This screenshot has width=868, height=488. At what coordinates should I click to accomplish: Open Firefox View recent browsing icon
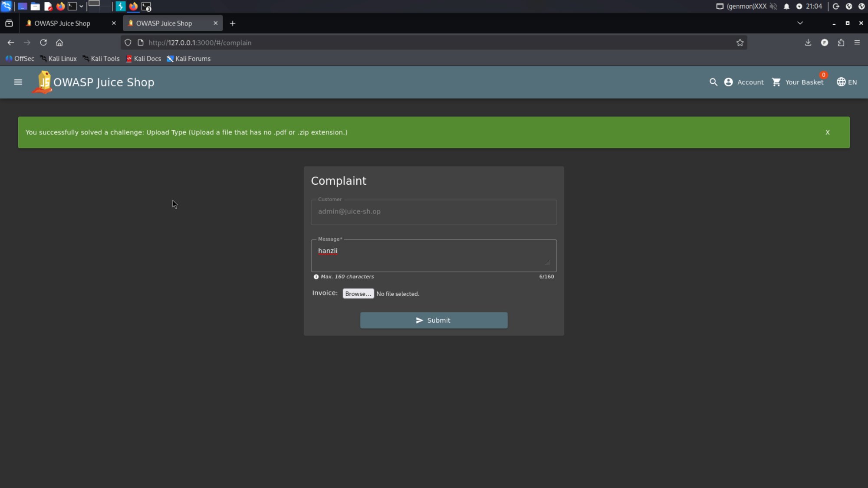click(9, 23)
